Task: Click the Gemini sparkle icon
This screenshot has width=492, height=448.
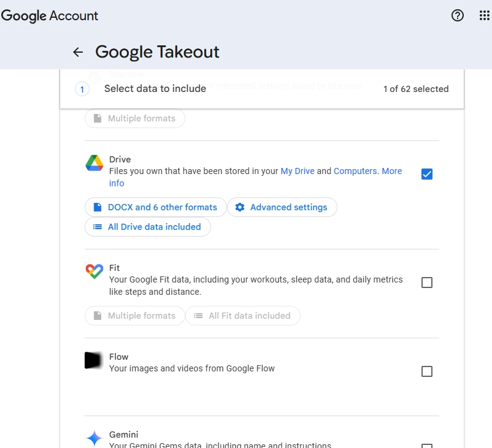Action: (x=93, y=438)
